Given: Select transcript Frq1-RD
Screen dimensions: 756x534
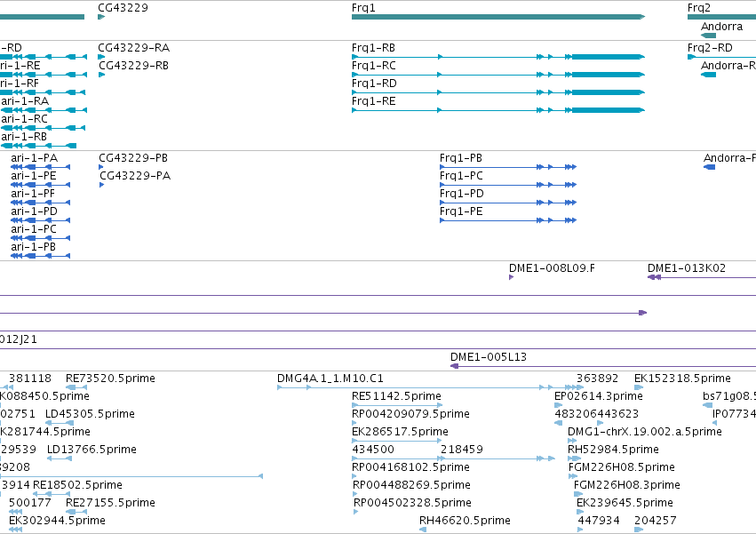Looking at the screenshot, I should pos(374,84).
